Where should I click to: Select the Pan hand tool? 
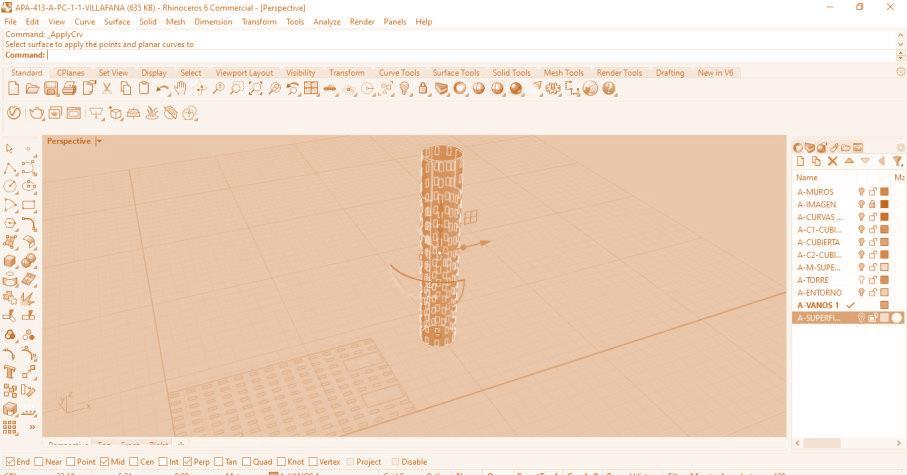pos(181,89)
